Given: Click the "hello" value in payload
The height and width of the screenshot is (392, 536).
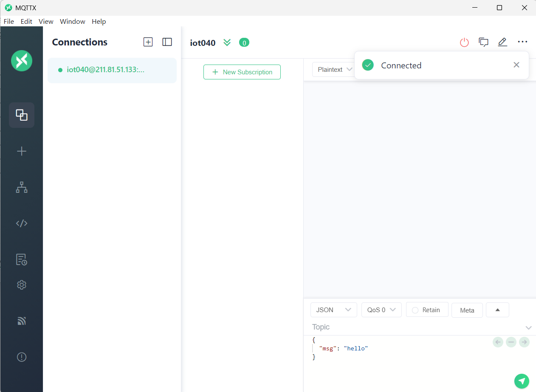Looking at the screenshot, I should point(356,348).
